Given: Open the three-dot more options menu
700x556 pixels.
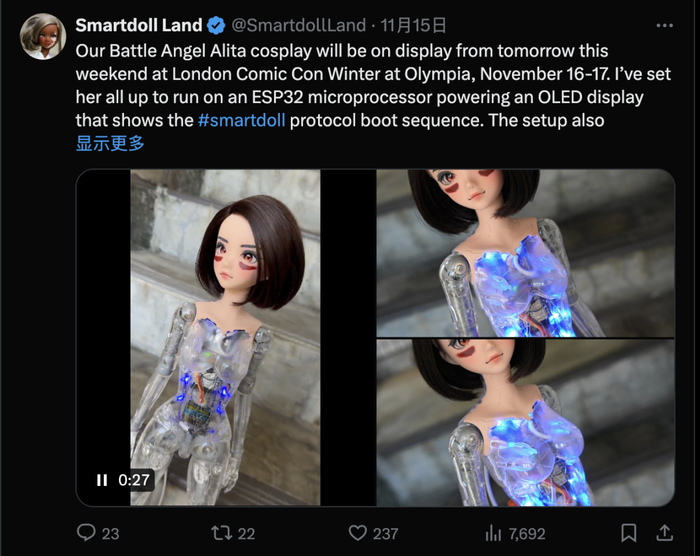Looking at the screenshot, I should [665, 26].
